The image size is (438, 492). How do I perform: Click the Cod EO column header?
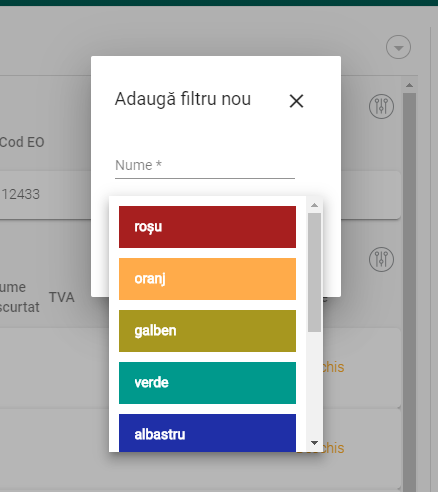pyautogui.click(x=22, y=142)
